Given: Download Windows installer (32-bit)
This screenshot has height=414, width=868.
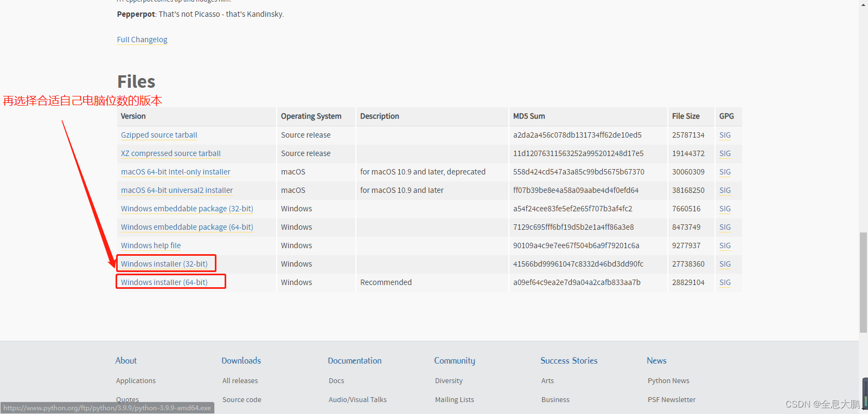Looking at the screenshot, I should point(164,264).
